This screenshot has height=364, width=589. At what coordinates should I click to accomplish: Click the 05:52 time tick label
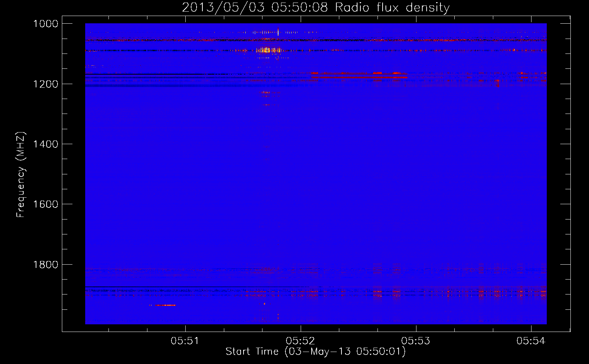pyautogui.click(x=300, y=341)
